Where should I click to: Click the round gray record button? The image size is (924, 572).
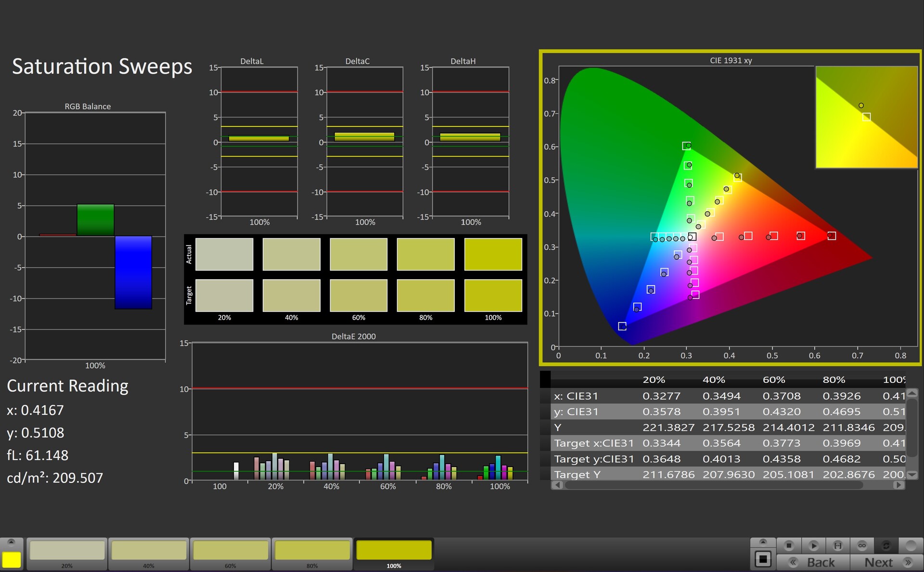(911, 546)
